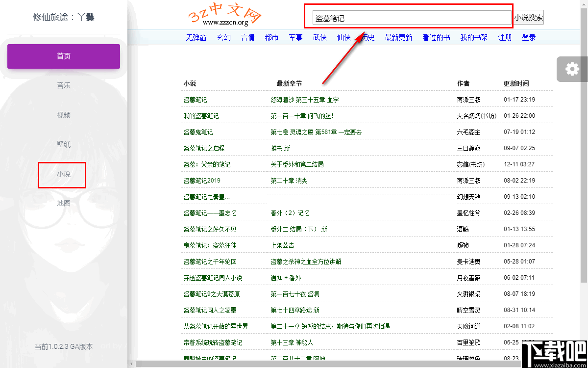
Task: Focus the novel search input field
Action: tap(412, 18)
